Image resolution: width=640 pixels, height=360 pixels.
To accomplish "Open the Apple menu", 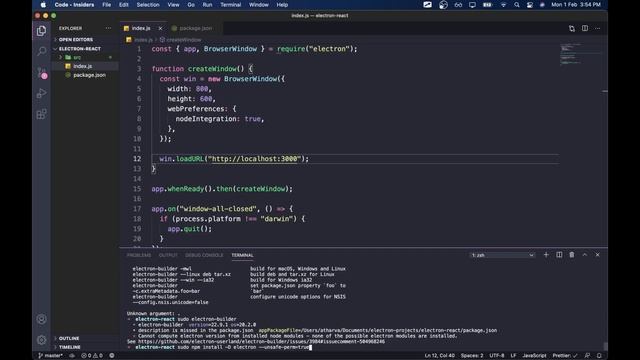I will coord(43,5).
